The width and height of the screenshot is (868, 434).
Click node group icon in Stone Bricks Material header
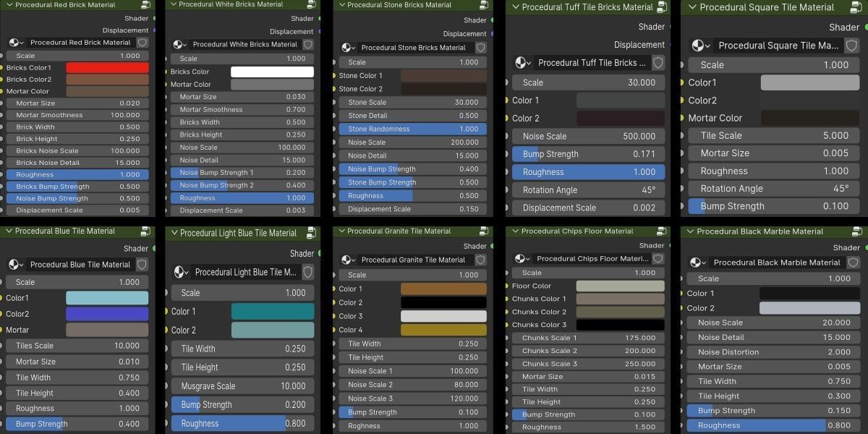tap(485, 4)
